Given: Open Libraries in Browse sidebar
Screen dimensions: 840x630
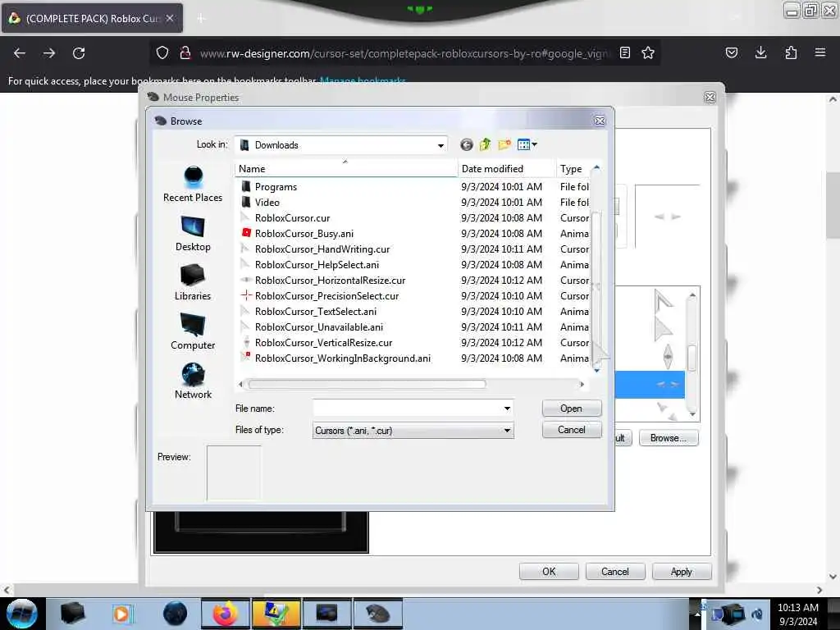Looking at the screenshot, I should click(x=193, y=283).
